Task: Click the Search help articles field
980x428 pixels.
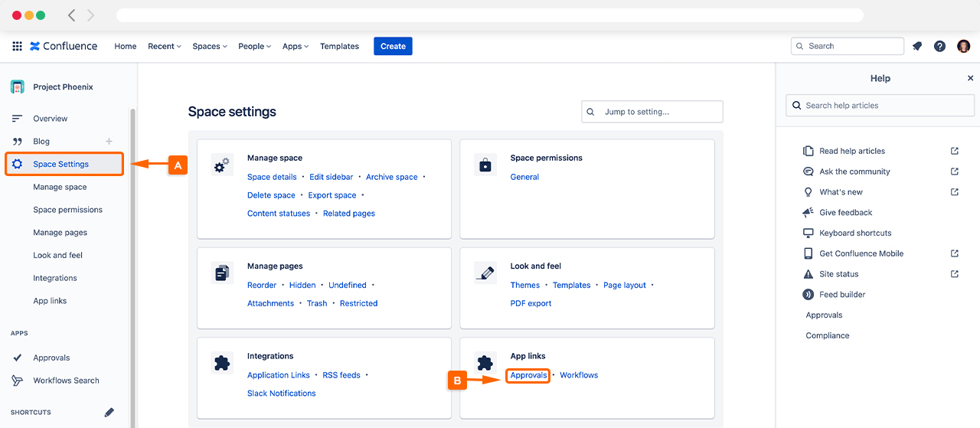Action: point(880,106)
